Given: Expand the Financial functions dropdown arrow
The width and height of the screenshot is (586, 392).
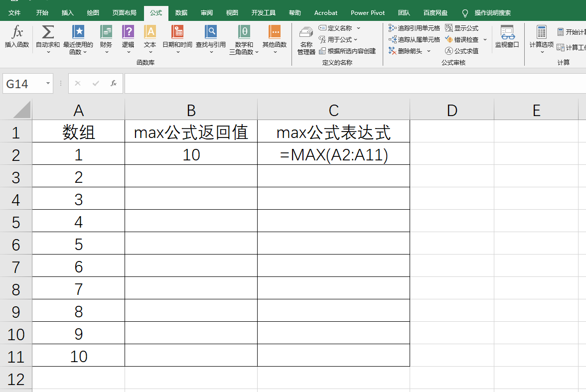Looking at the screenshot, I should point(107,52).
